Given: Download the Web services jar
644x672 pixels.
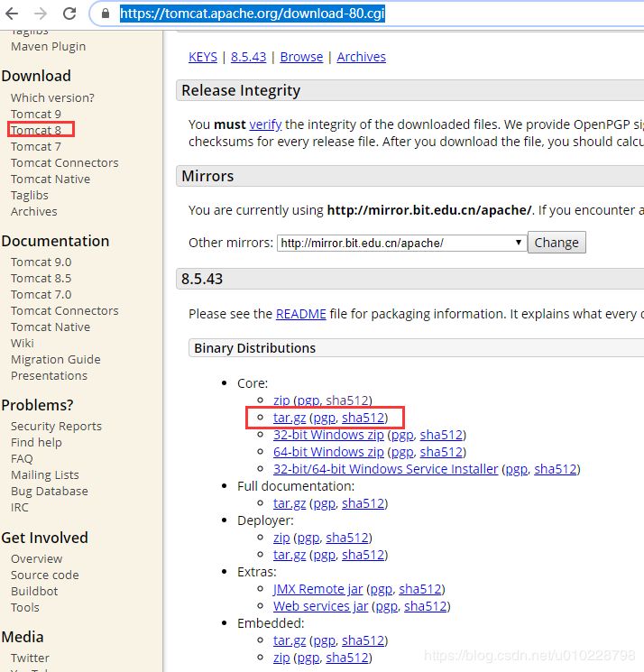Looking at the screenshot, I should click(320, 606).
